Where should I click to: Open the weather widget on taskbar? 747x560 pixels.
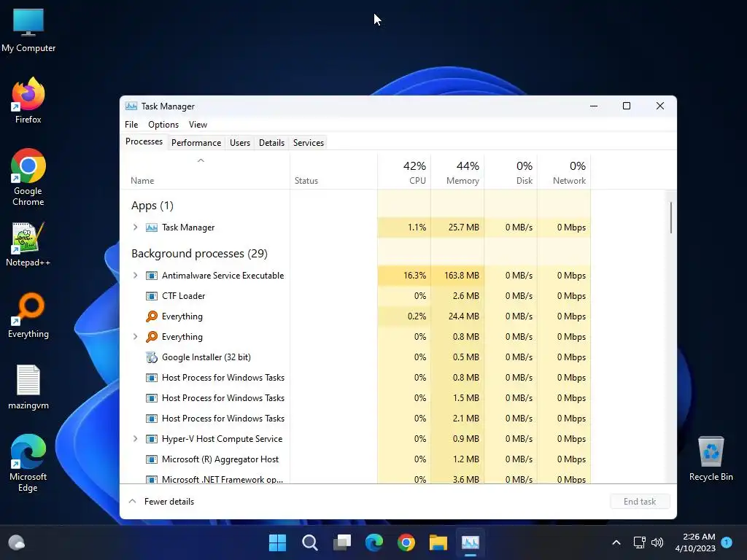click(17, 542)
